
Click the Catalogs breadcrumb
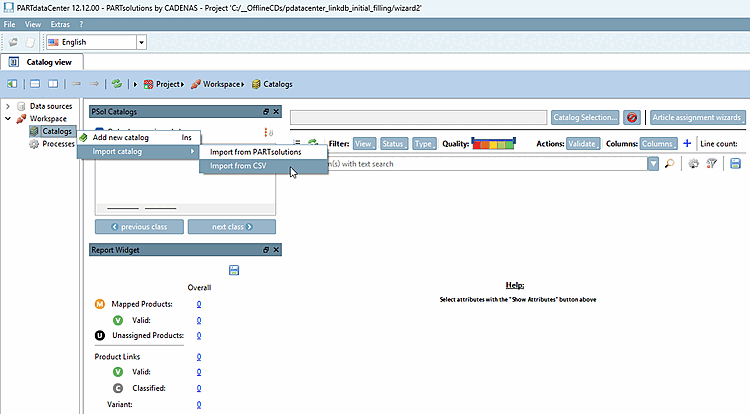272,84
